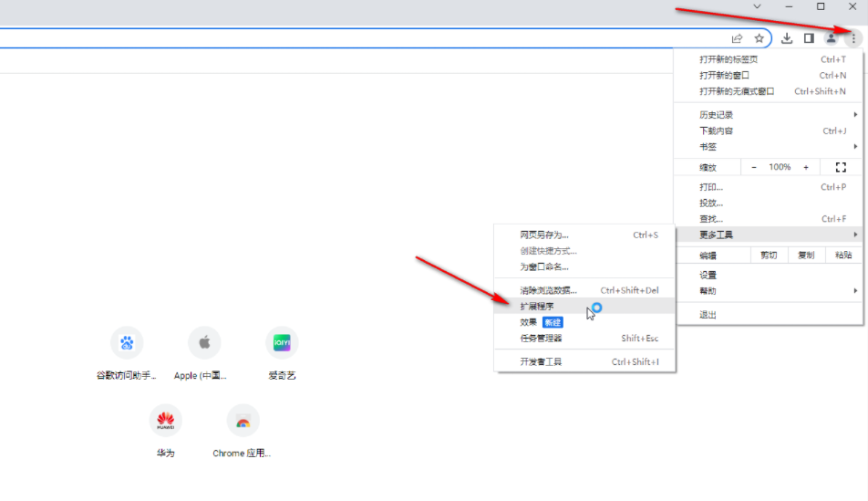Select 打开新的标签页
The image size is (868, 501).
769,59
